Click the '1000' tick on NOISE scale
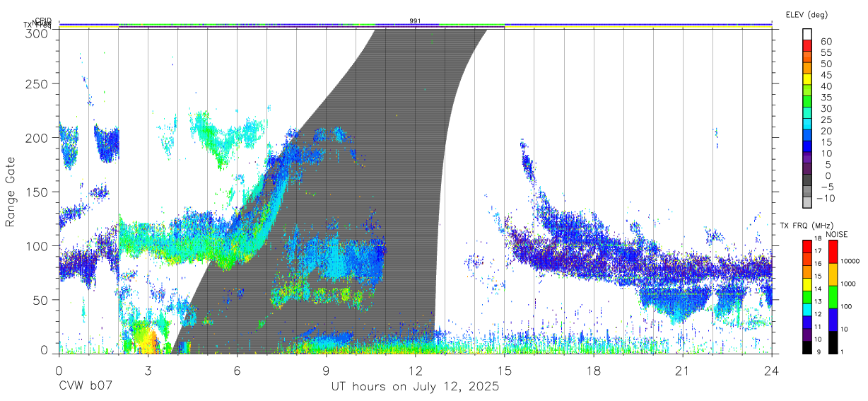The width and height of the screenshot is (868, 401). point(848,284)
